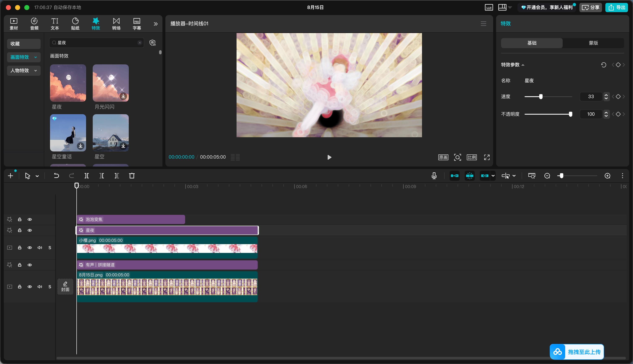Open the 收藏 favorites list

(x=24, y=44)
